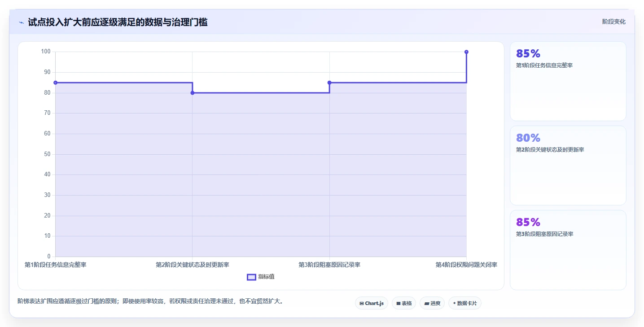The width and height of the screenshot is (644, 327).
Task: Click the 第2阶段 data point at 80
Action: (193, 93)
